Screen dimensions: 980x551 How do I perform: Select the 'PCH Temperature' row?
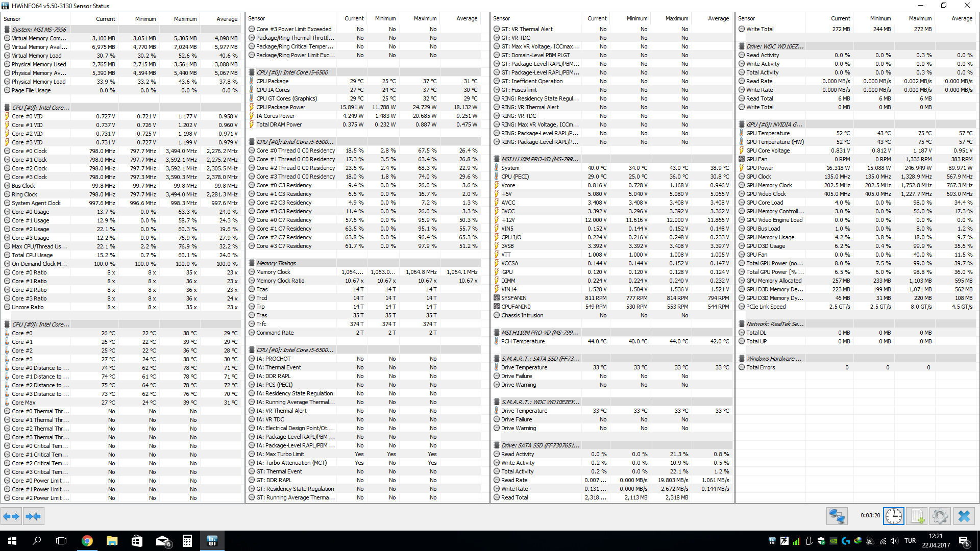tap(612, 341)
